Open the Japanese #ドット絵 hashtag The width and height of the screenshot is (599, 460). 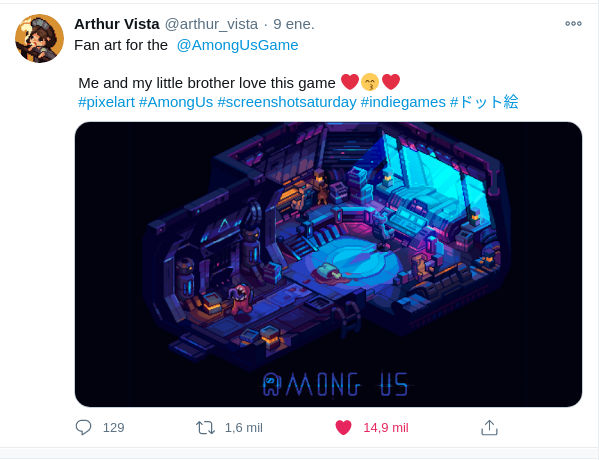click(484, 102)
